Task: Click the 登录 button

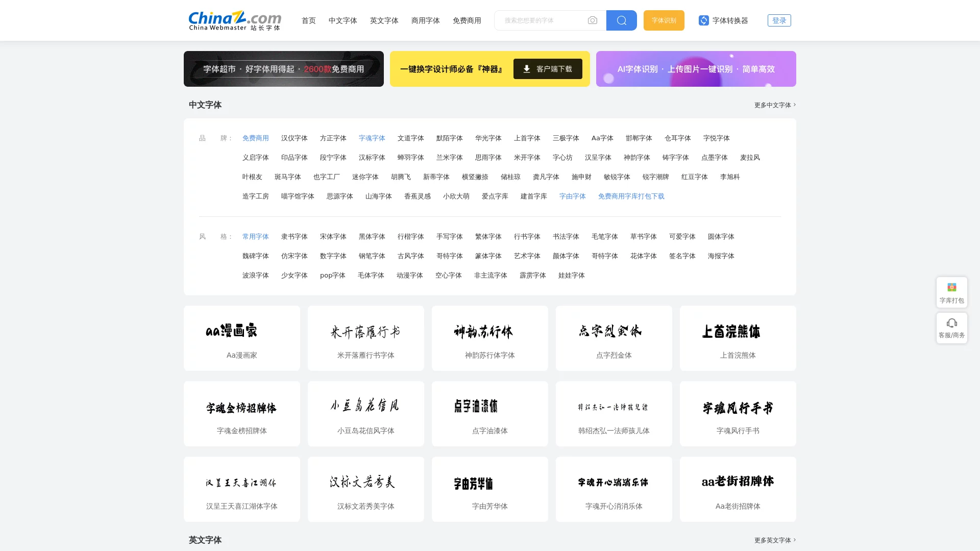Action: pyautogui.click(x=779, y=20)
